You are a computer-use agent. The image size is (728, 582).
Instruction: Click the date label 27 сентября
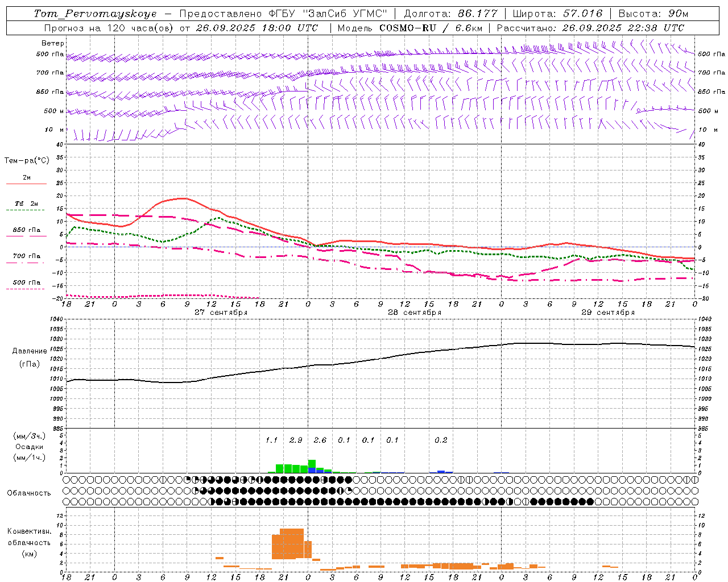click(221, 312)
